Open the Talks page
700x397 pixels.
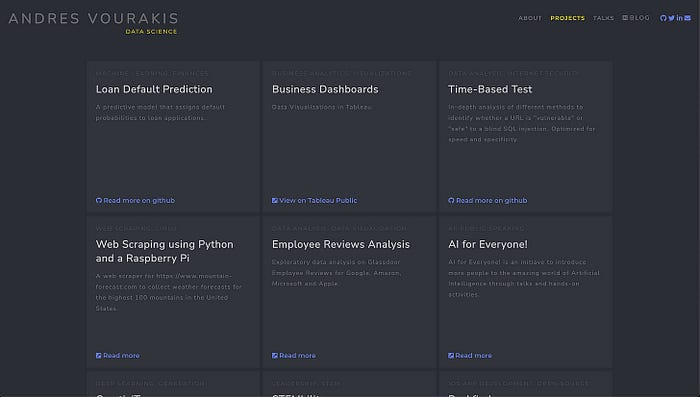pos(603,18)
